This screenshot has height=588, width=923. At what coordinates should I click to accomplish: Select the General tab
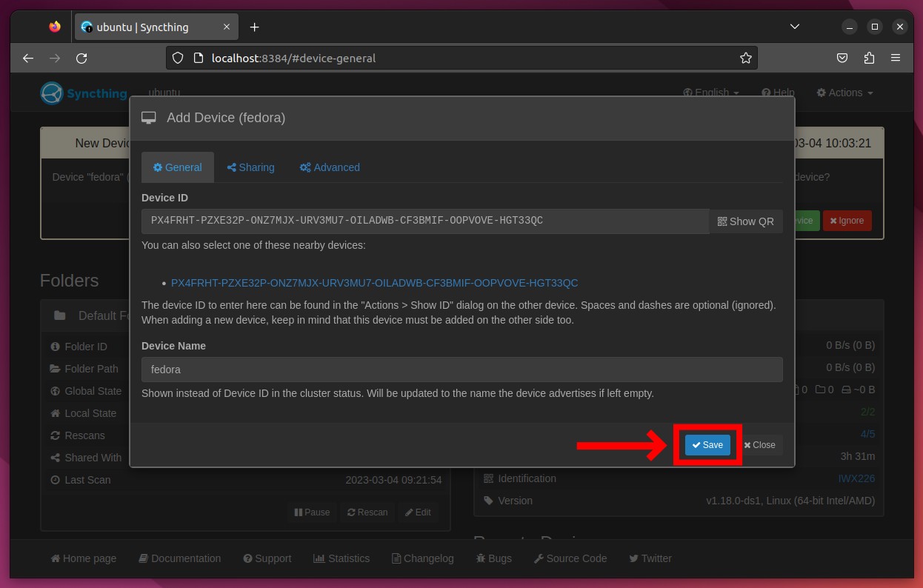click(x=178, y=167)
